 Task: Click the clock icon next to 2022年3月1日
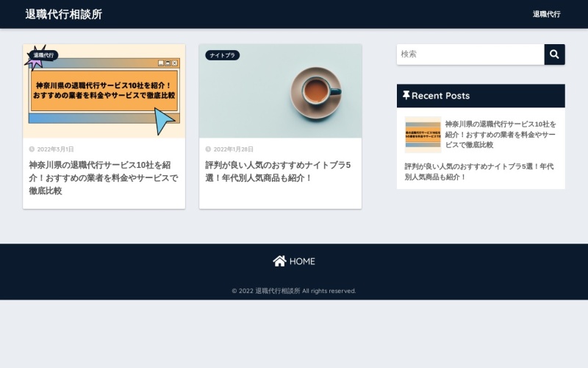pyautogui.click(x=32, y=149)
